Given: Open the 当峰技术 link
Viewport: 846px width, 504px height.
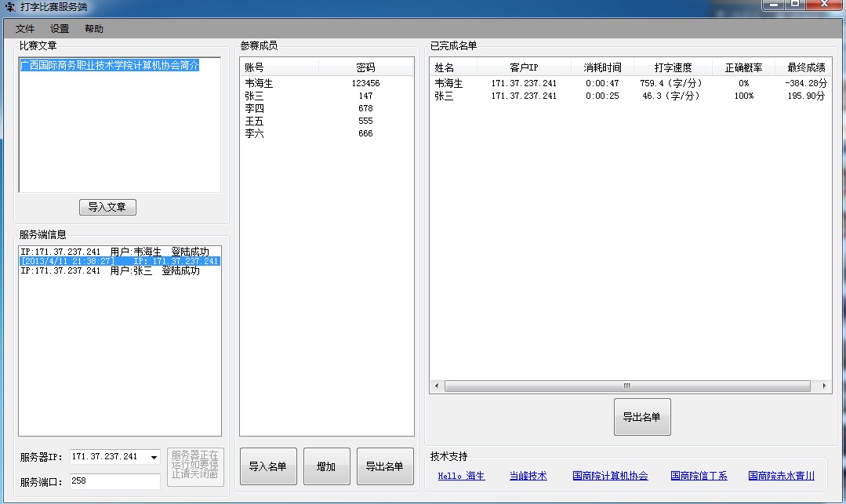Looking at the screenshot, I should pos(528,476).
